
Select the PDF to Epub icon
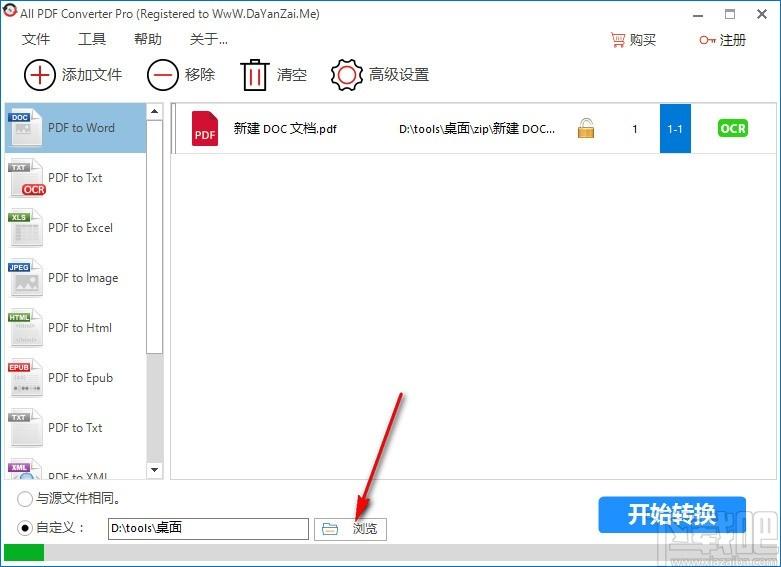[x=25, y=378]
